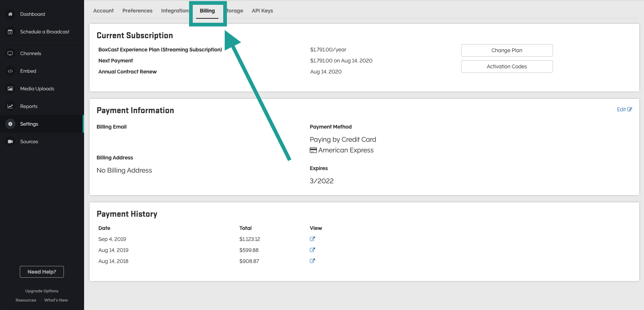Click the Reports chart icon
Viewport: 644px width, 310px height.
point(10,107)
